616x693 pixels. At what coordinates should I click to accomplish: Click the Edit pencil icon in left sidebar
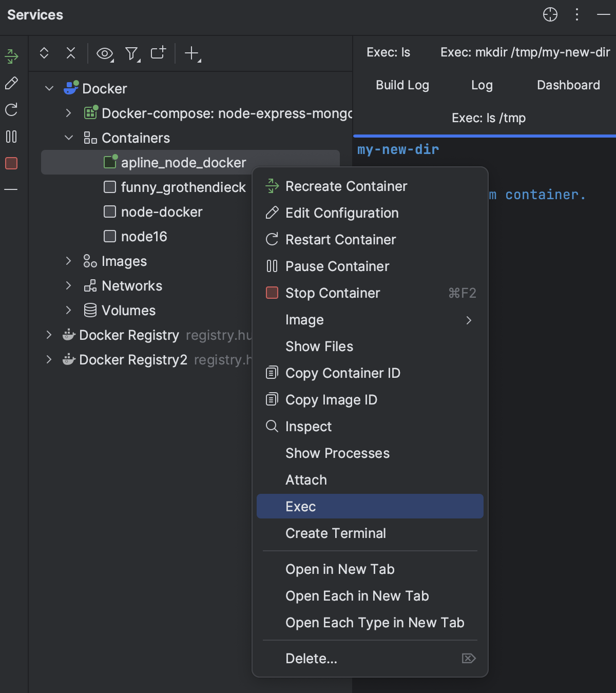(x=11, y=83)
